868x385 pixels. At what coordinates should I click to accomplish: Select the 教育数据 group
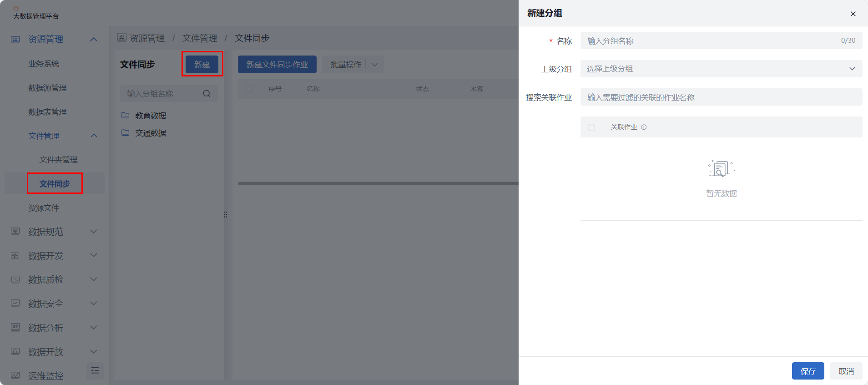[x=151, y=116]
